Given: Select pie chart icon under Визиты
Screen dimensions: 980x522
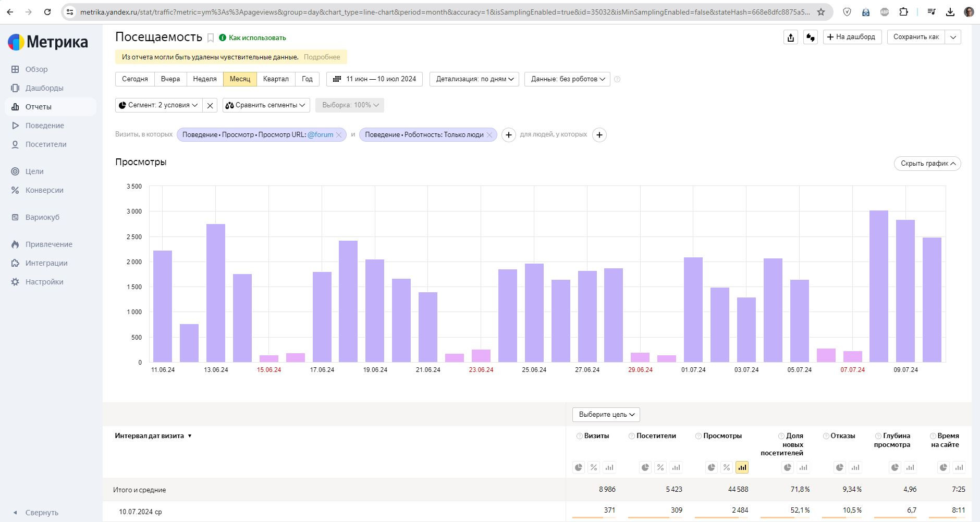Looking at the screenshot, I should 579,467.
